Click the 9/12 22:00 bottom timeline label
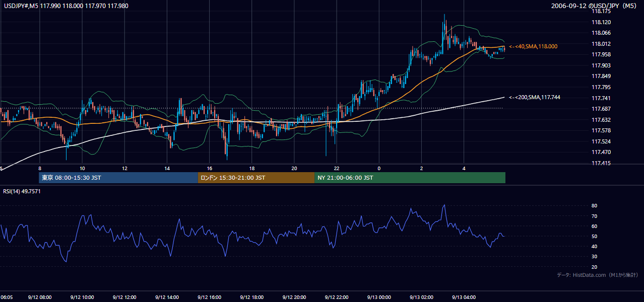Screen dimensions: 644x302 point(337,297)
